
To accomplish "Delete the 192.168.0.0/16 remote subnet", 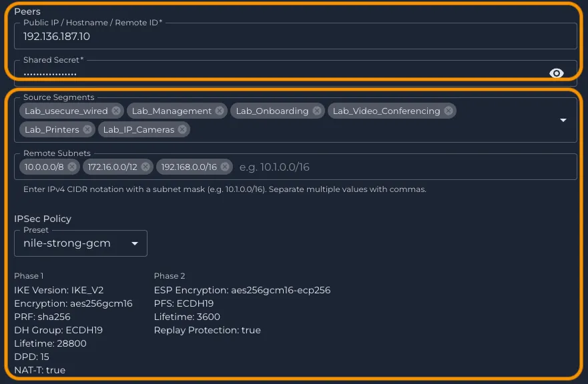I will (x=225, y=167).
